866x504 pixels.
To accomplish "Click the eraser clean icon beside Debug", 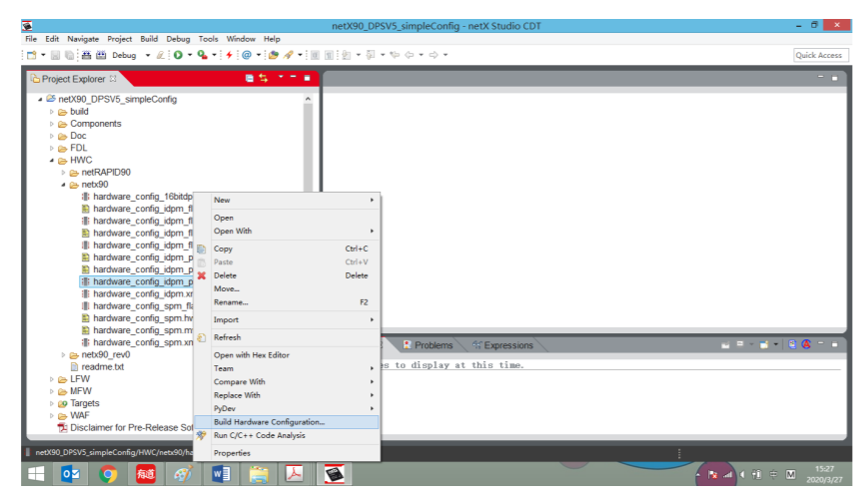I will [160, 55].
